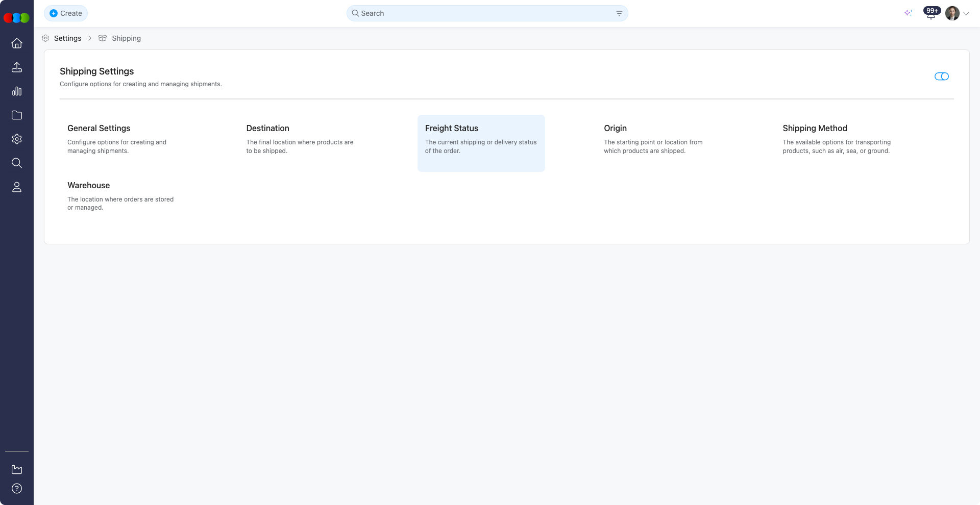This screenshot has width=980, height=505.
Task: Open the Freight Status settings card
Action: click(481, 143)
